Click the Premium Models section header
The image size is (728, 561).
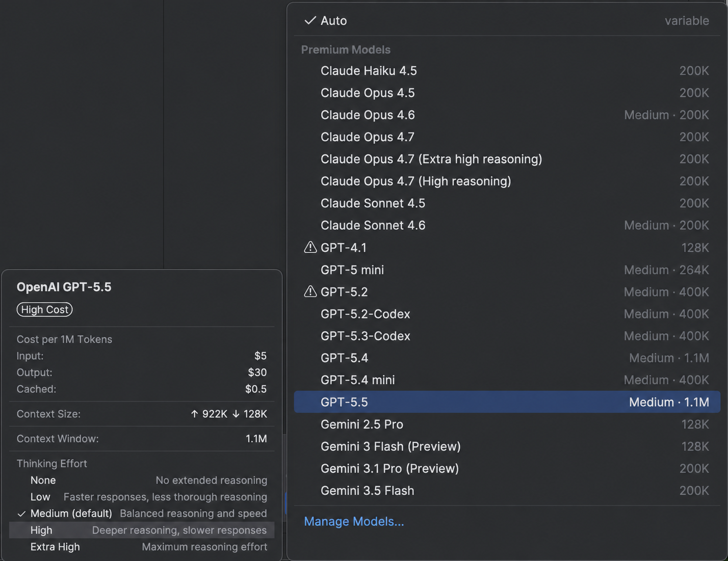(346, 50)
